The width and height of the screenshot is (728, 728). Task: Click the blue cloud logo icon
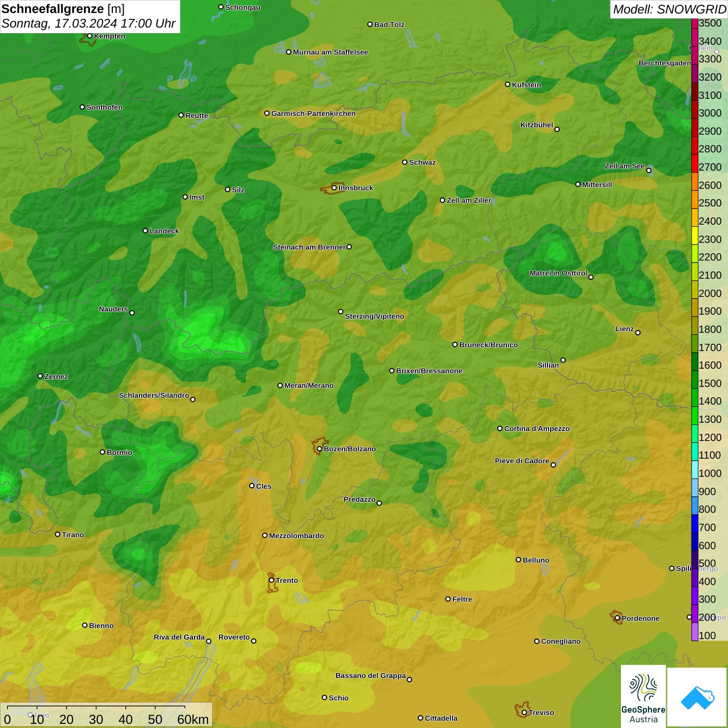(x=697, y=698)
